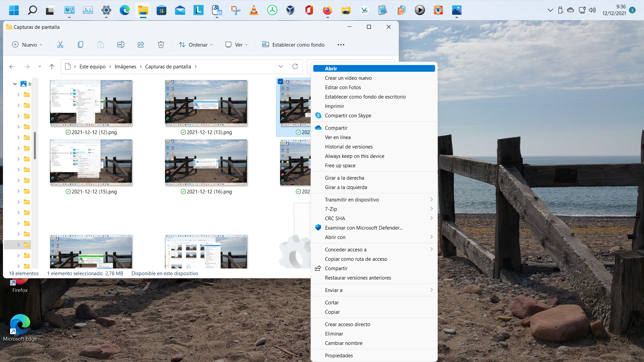Uncheck the selected thumbnail's checkbox
The height and width of the screenshot is (362, 644).
(280, 81)
